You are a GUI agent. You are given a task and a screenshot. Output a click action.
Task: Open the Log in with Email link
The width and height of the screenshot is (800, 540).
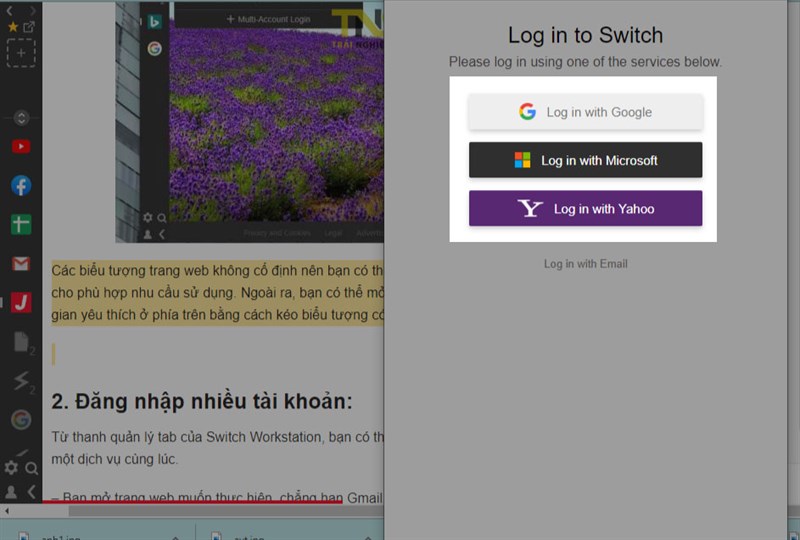pos(585,264)
